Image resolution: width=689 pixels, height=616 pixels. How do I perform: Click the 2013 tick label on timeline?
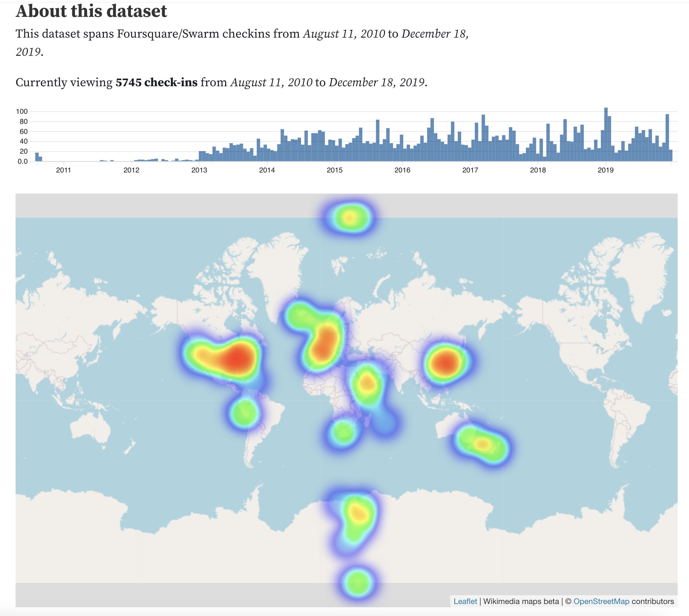(199, 170)
